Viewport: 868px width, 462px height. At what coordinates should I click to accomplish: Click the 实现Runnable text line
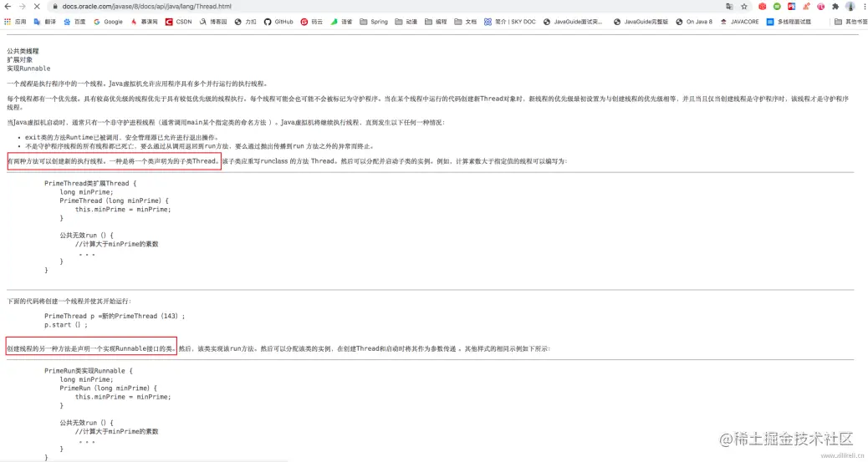pyautogui.click(x=28, y=69)
